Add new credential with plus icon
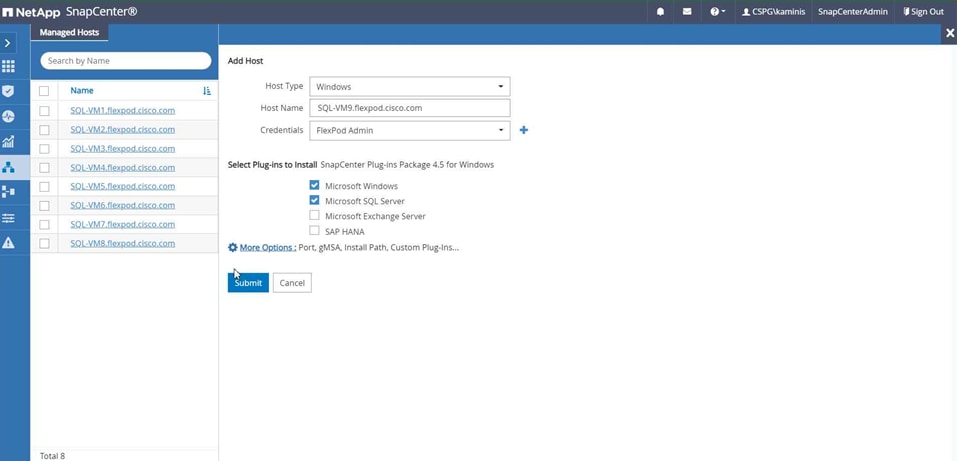This screenshot has height=461, width=957. [x=524, y=130]
